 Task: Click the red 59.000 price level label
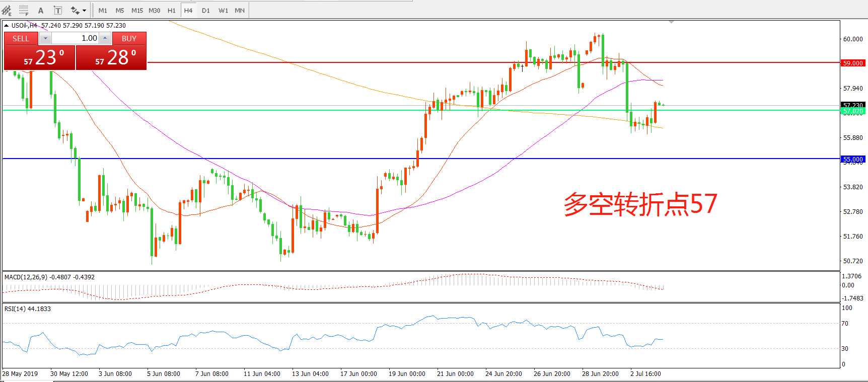click(x=853, y=63)
